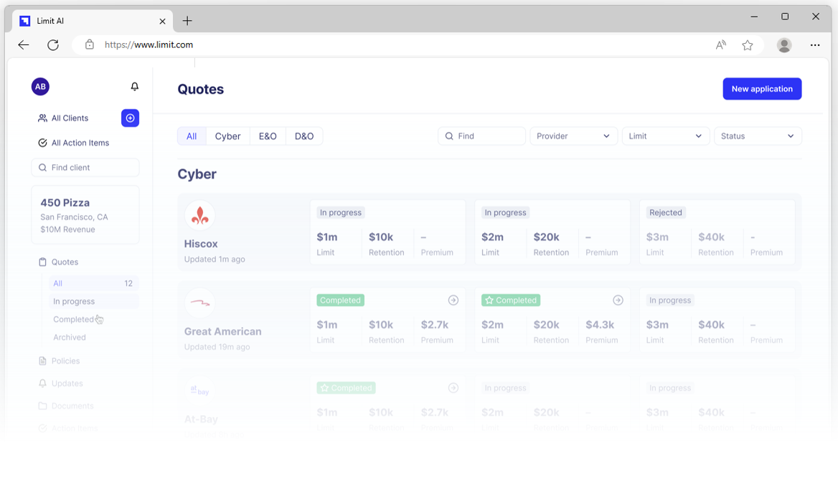Switch to the All quotes tab
The height and width of the screenshot is (504, 838).
pyautogui.click(x=192, y=136)
